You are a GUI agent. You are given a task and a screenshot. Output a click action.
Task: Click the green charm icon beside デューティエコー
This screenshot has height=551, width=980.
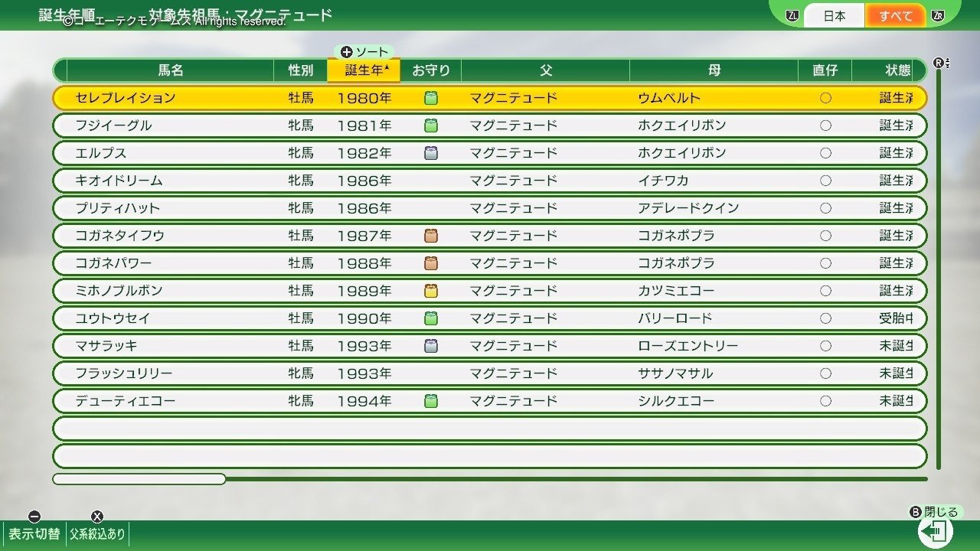click(x=430, y=400)
